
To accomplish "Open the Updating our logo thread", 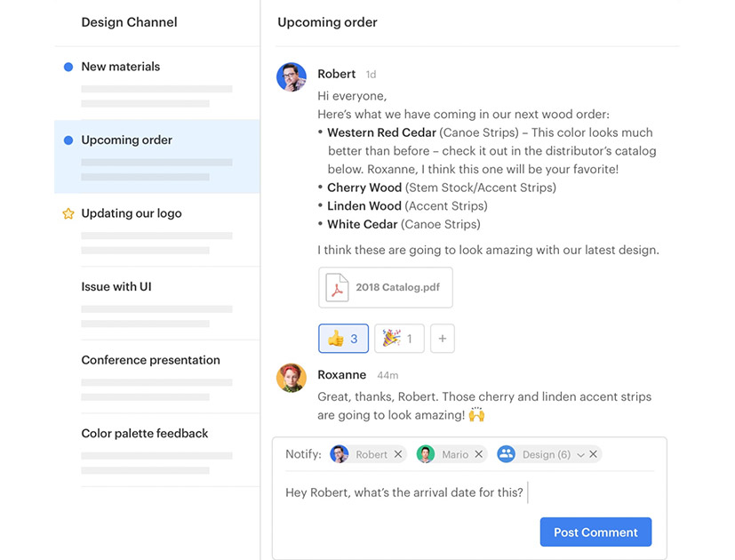I will 157,230.
